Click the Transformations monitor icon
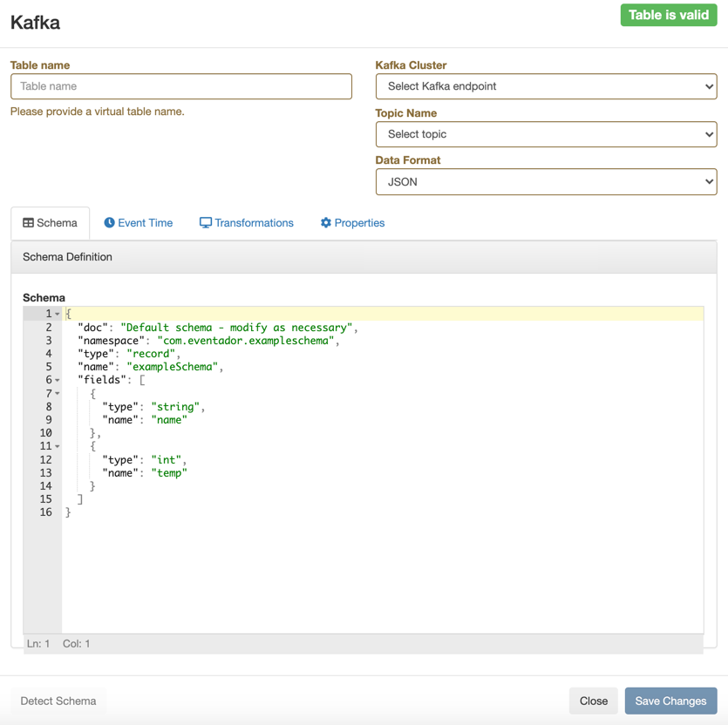The height and width of the screenshot is (725, 728). (x=205, y=223)
